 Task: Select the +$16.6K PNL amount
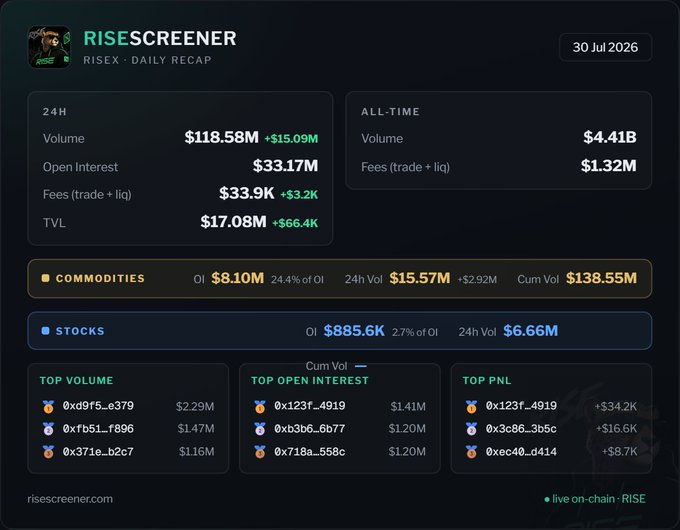617,429
